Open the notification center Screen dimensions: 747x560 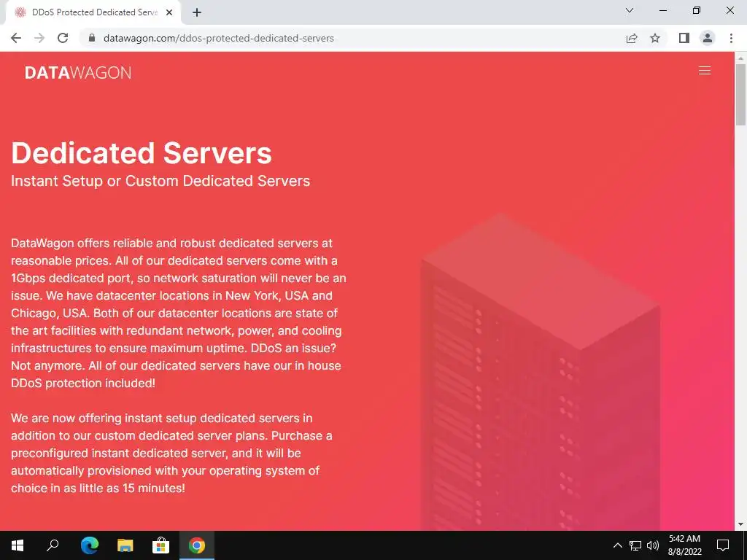pyautogui.click(x=723, y=545)
